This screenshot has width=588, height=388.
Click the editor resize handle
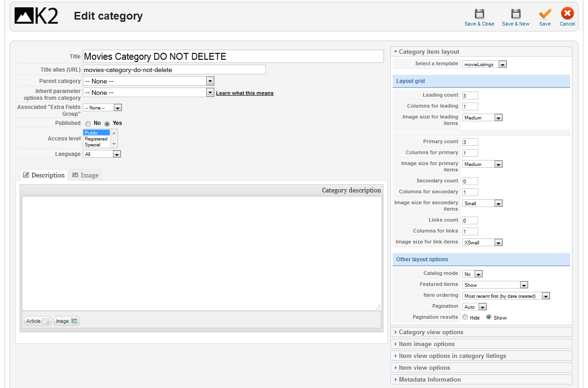tap(378, 307)
